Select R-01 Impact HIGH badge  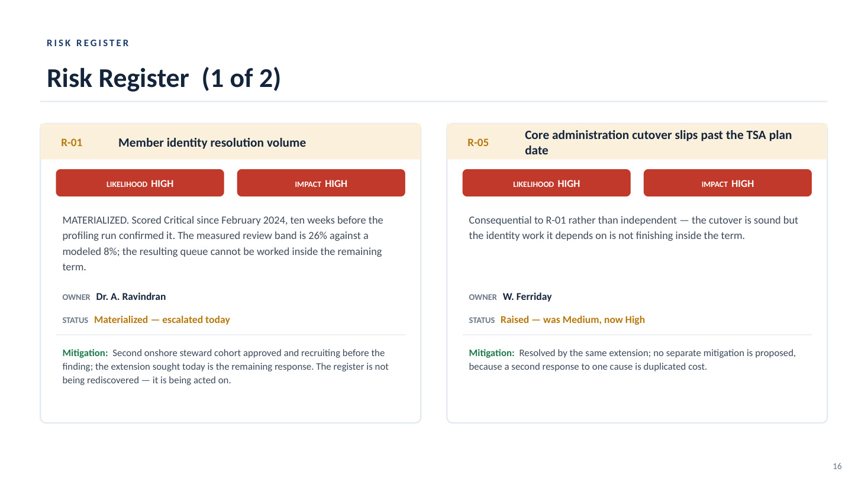[x=321, y=183]
